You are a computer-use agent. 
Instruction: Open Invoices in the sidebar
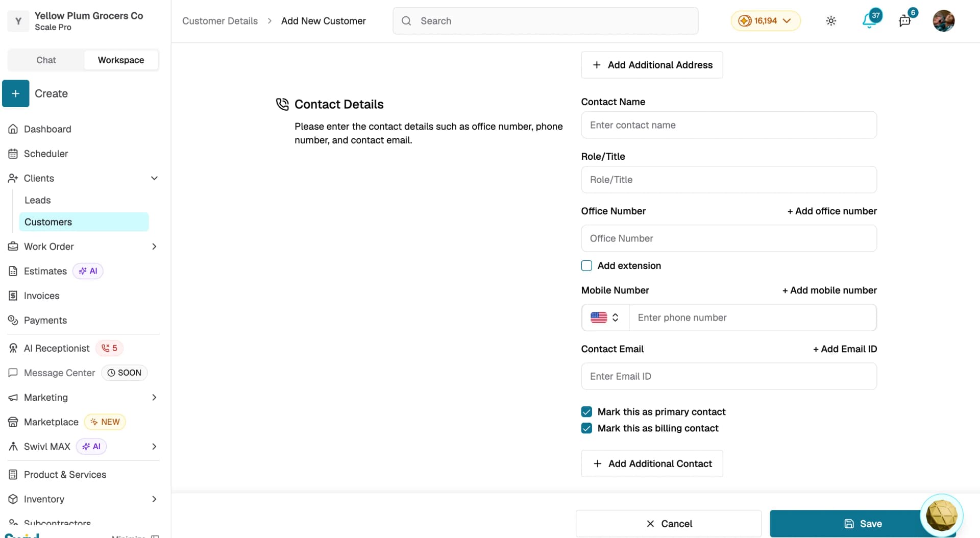(x=41, y=296)
